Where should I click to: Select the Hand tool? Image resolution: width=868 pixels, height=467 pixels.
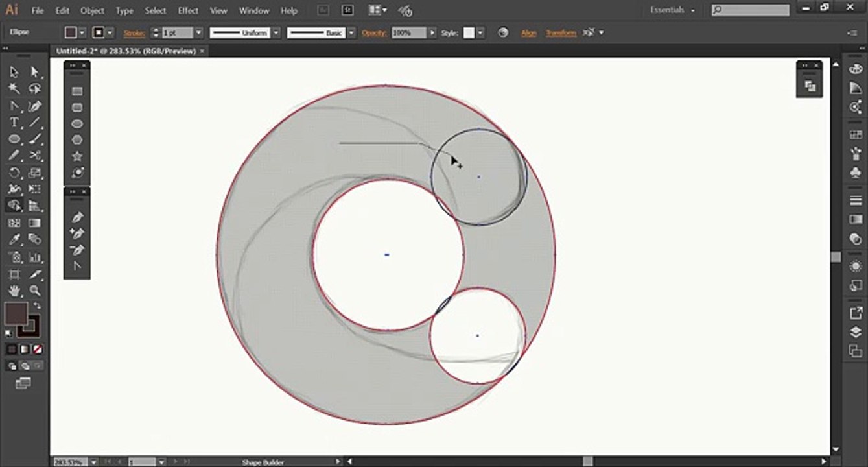(x=14, y=291)
